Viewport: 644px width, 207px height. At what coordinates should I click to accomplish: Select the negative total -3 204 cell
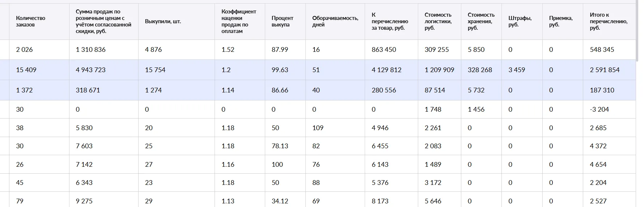(599, 109)
